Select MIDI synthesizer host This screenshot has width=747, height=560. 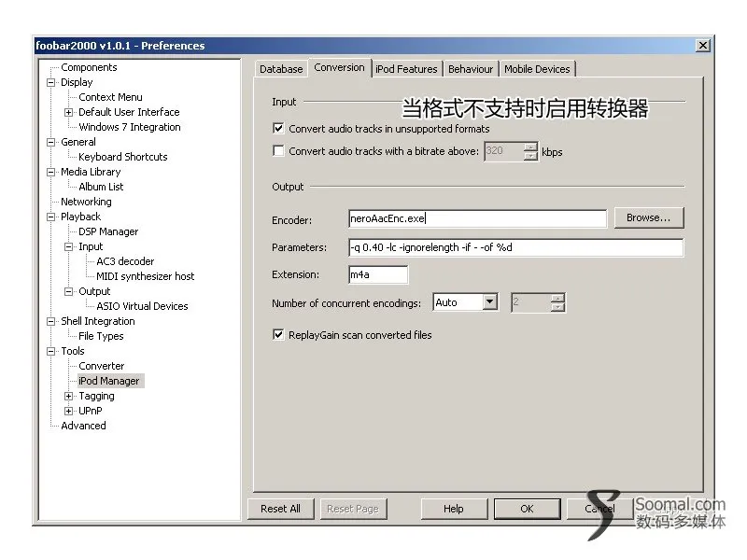click(146, 276)
